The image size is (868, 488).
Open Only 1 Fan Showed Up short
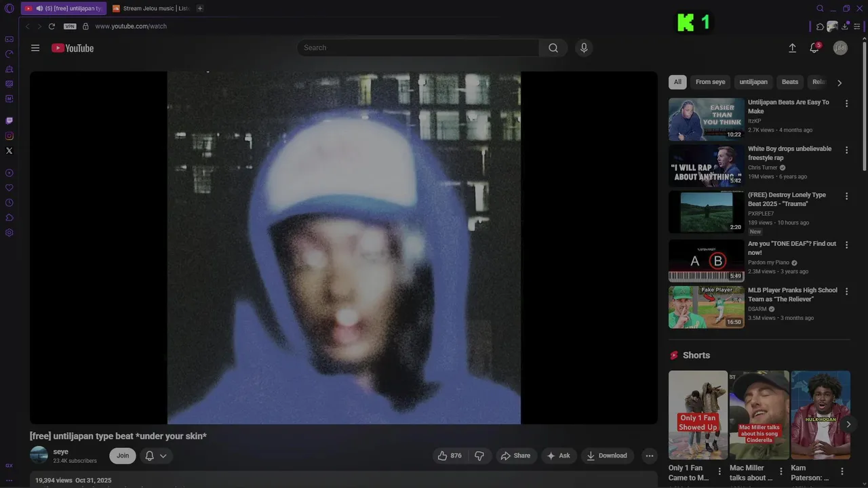pyautogui.click(x=698, y=415)
